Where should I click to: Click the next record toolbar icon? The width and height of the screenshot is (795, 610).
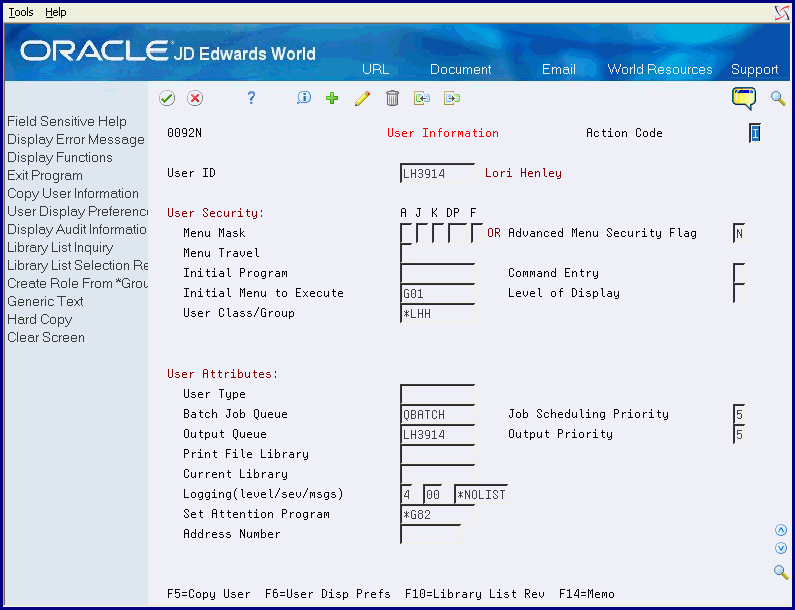point(452,98)
